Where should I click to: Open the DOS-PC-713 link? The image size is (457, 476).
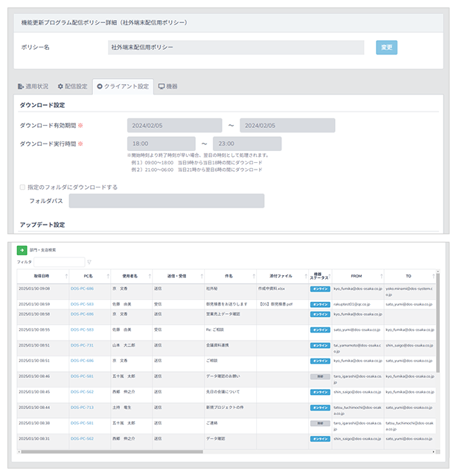click(82, 408)
